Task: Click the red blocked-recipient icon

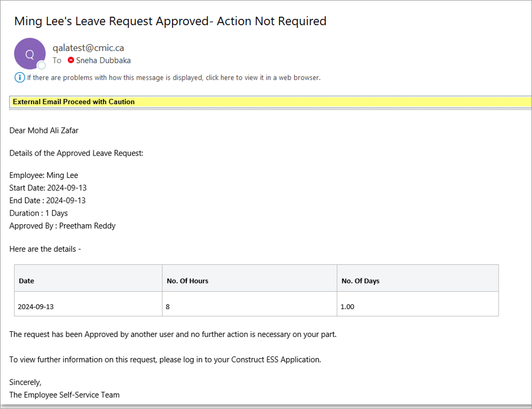Action: pyautogui.click(x=71, y=60)
